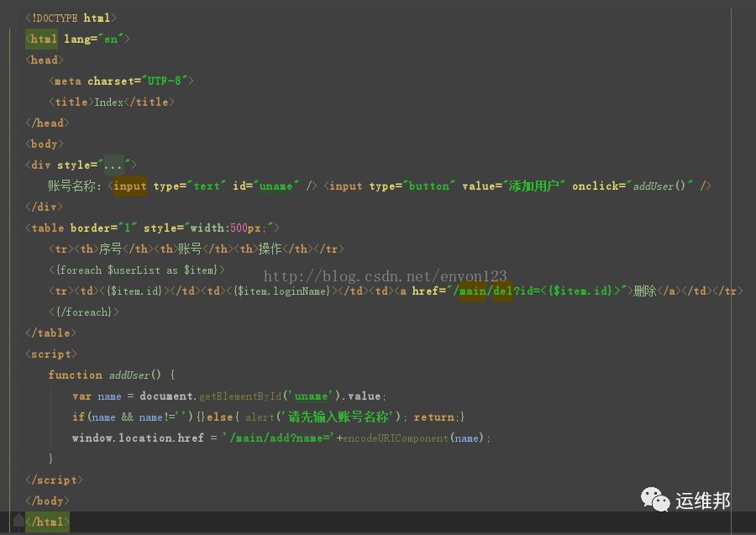Screen dimensions: 756x535
Task: Click the closing '</head>' tag
Action: (x=47, y=123)
